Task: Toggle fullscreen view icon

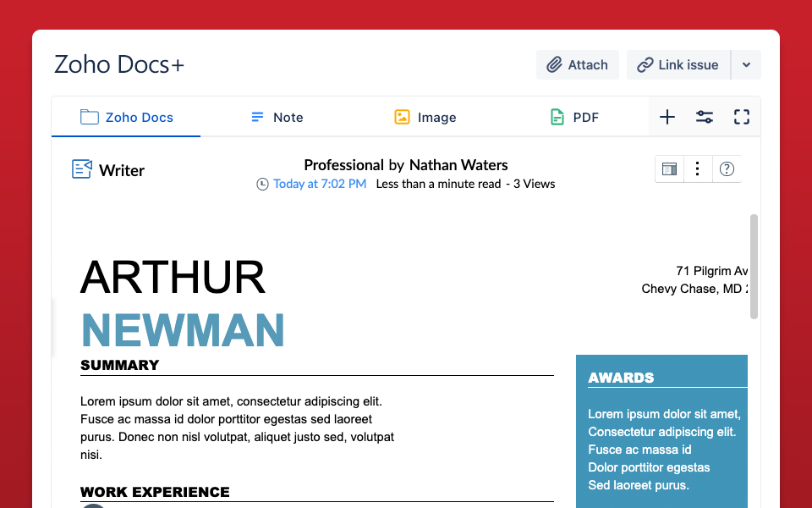Action: tap(742, 117)
